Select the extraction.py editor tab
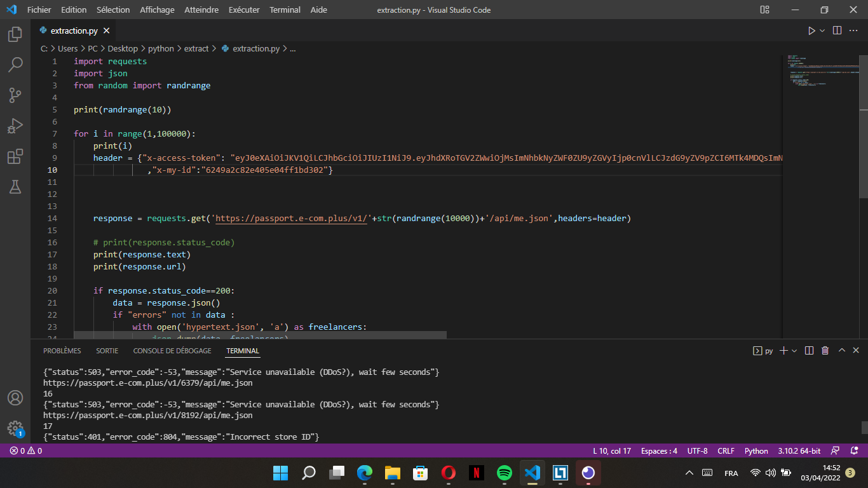The height and width of the screenshot is (488, 868). [74, 30]
